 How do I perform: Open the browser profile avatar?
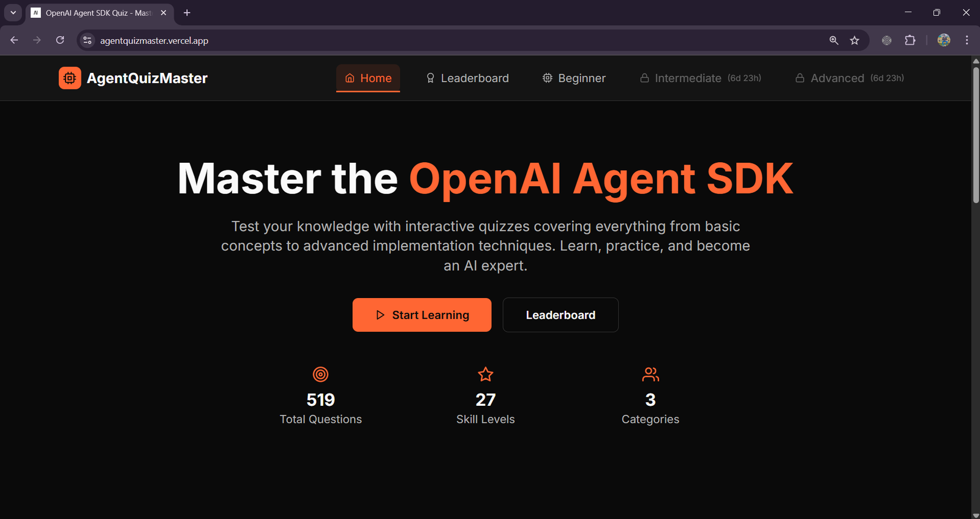click(x=944, y=40)
